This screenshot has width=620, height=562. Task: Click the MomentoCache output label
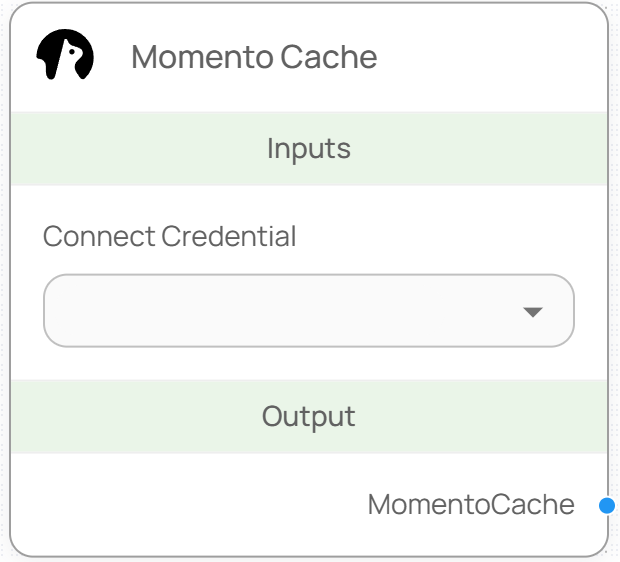(471, 505)
